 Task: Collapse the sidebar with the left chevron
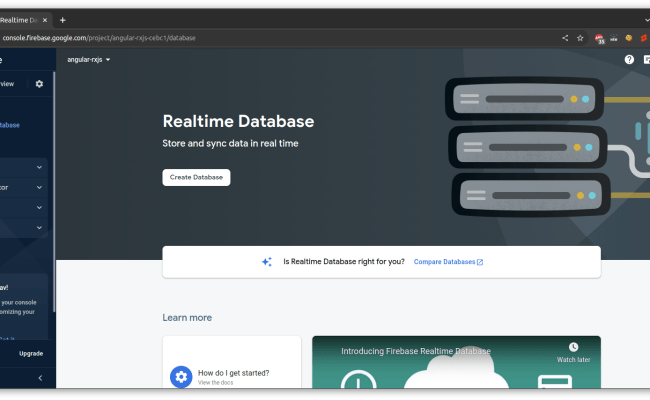click(40, 378)
